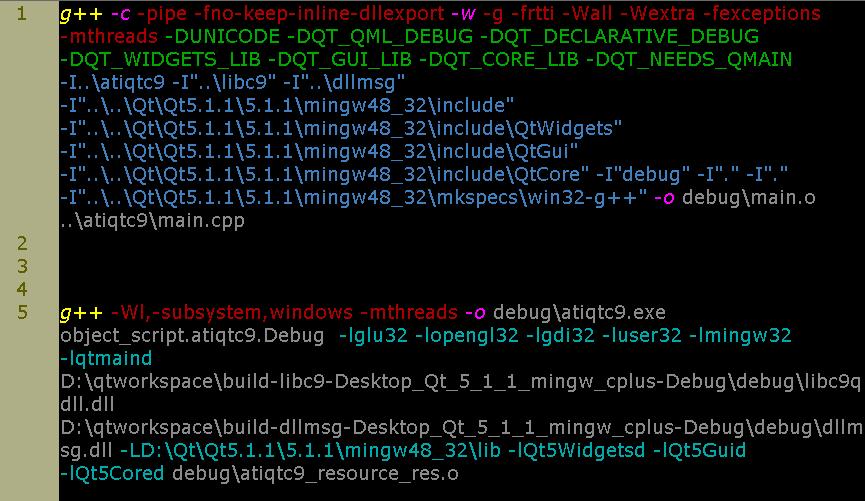Click the magenta -w flag
Image resolution: width=865 pixels, height=501 pixels.
[463, 14]
